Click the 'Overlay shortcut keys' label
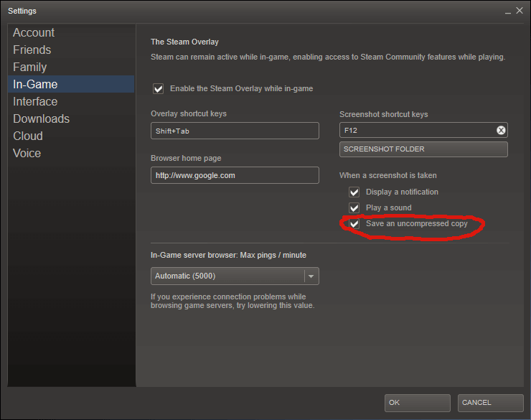This screenshot has height=420, width=531. [x=189, y=114]
